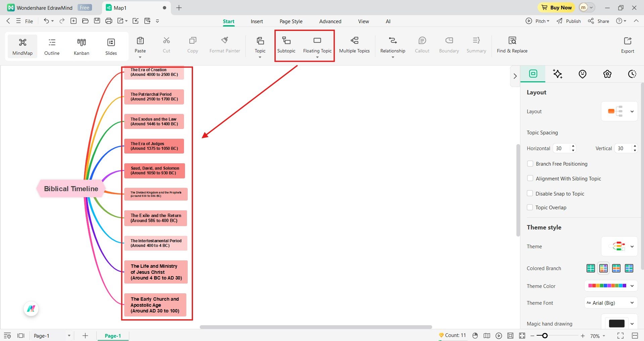Enable Disable Snap to Topic
The width and height of the screenshot is (644, 341).
coord(530,194)
